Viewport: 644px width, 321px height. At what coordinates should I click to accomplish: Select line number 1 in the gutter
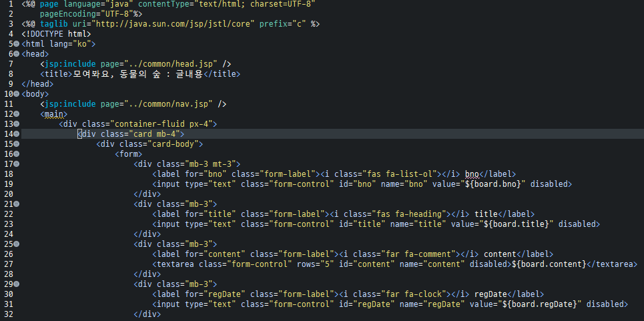11,4
